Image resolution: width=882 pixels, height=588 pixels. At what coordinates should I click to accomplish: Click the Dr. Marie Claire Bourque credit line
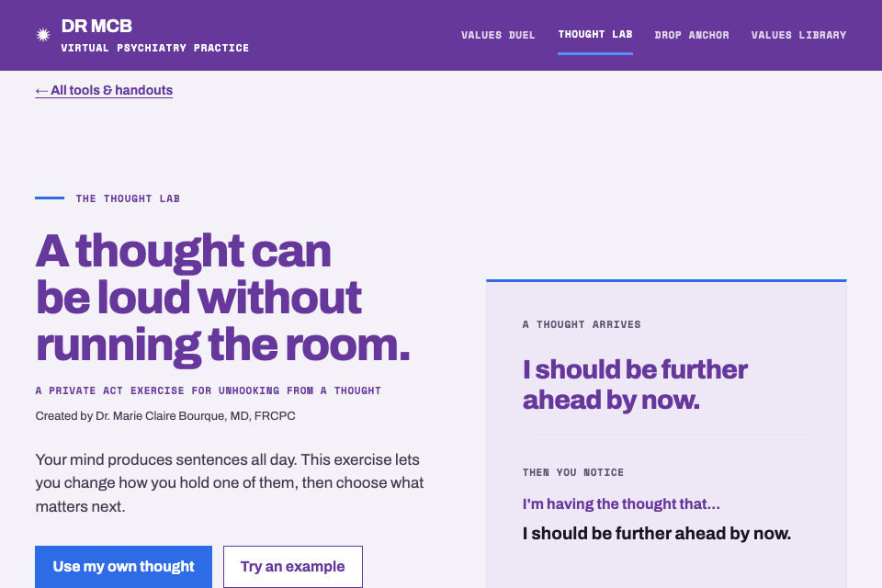[x=165, y=416]
